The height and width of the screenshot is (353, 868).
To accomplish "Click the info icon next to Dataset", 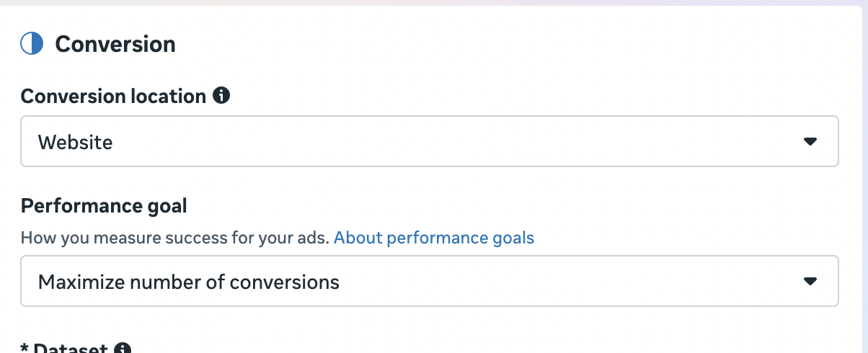I will click(x=123, y=349).
